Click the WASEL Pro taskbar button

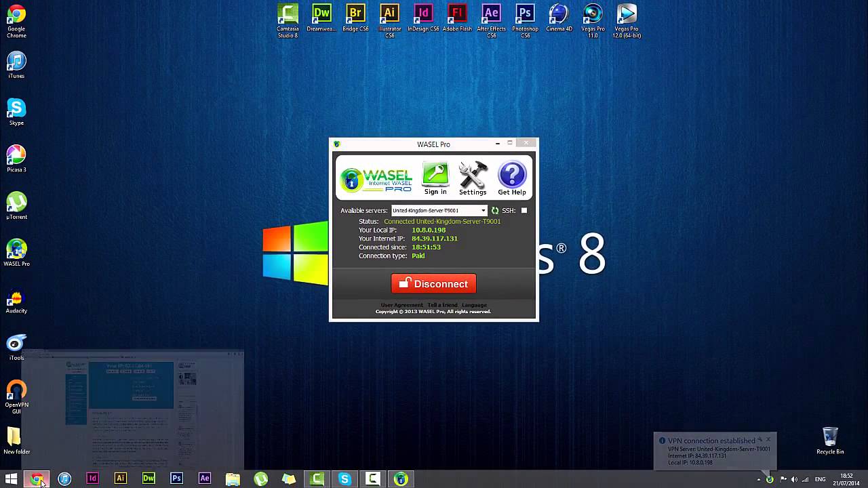coord(401,479)
